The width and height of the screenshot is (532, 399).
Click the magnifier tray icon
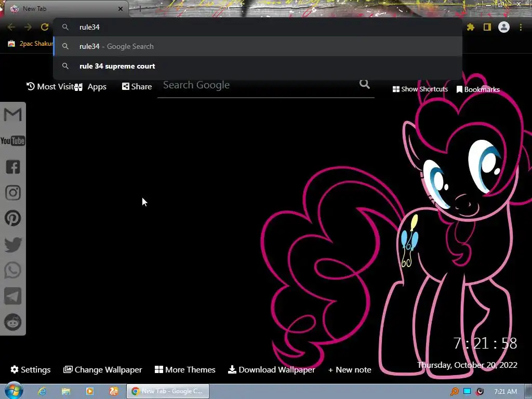(455, 392)
